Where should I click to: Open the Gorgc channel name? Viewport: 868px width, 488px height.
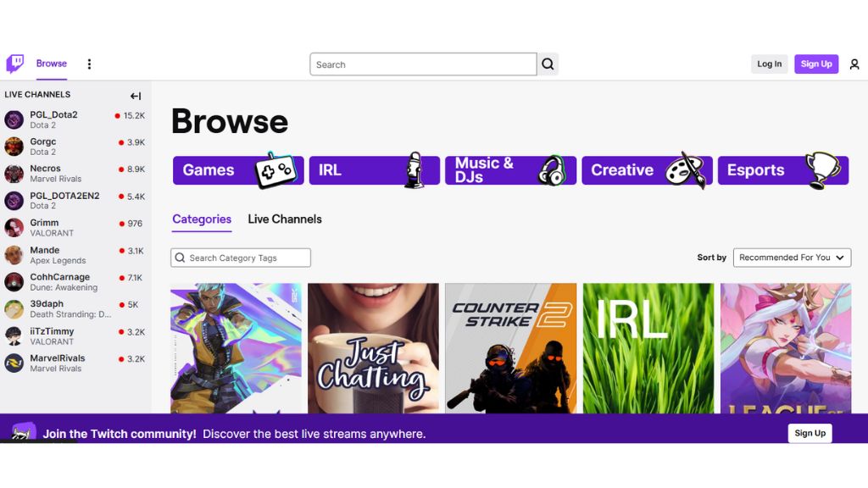[x=42, y=141]
